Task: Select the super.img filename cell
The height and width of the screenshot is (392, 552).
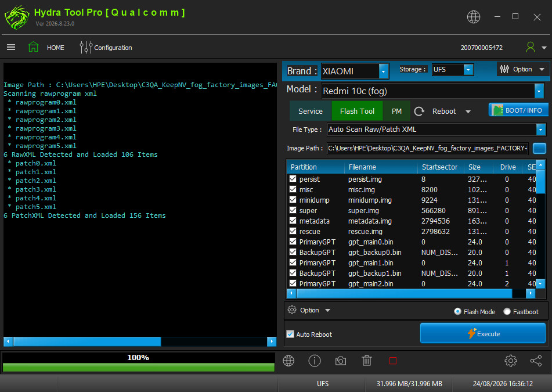Action: (x=364, y=211)
